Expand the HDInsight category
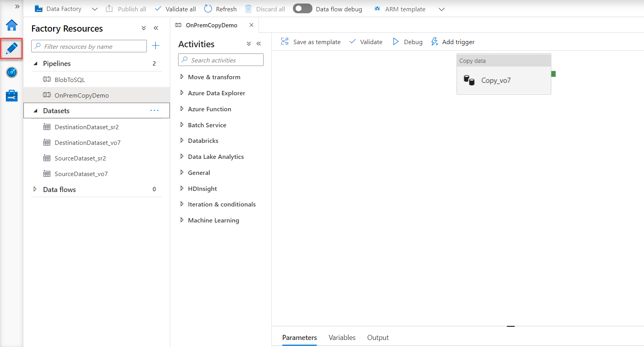Screen dimensions: 644x347 pyautogui.click(x=182, y=189)
